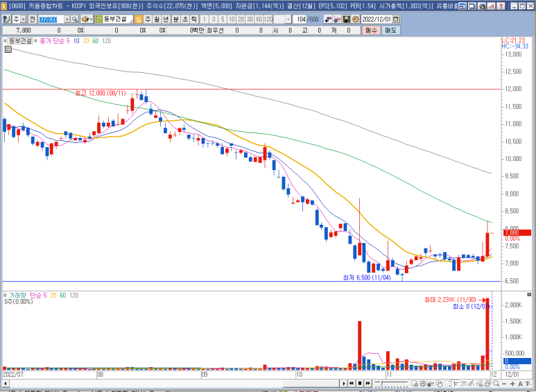Open the calendar picker beside 2022/12/01
The height and width of the screenshot is (392, 536).
(x=396, y=19)
